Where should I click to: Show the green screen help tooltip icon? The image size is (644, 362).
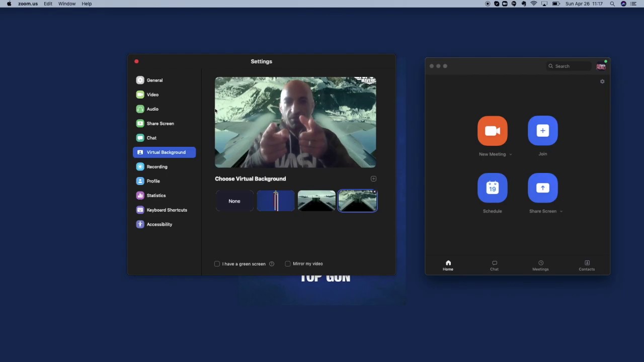point(272,263)
